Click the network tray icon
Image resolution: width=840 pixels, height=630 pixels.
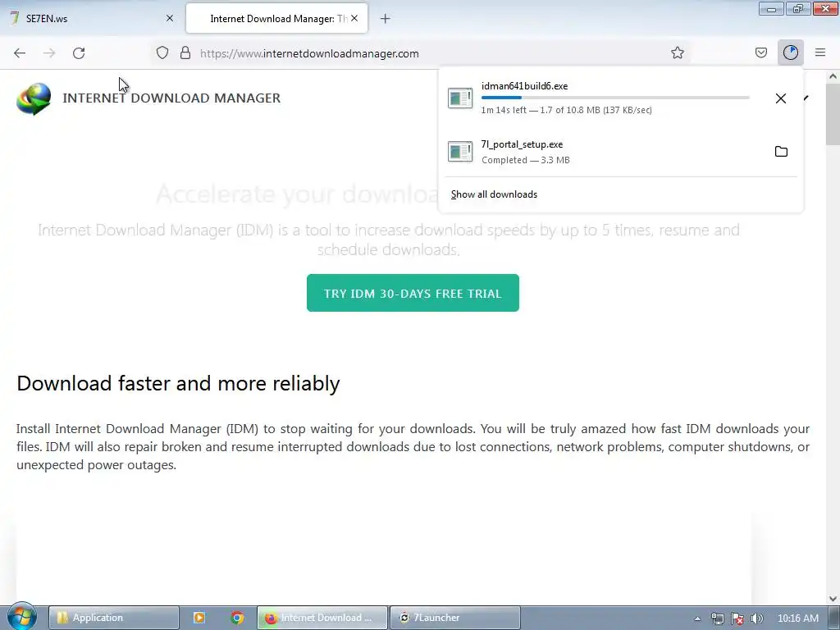coord(717,619)
